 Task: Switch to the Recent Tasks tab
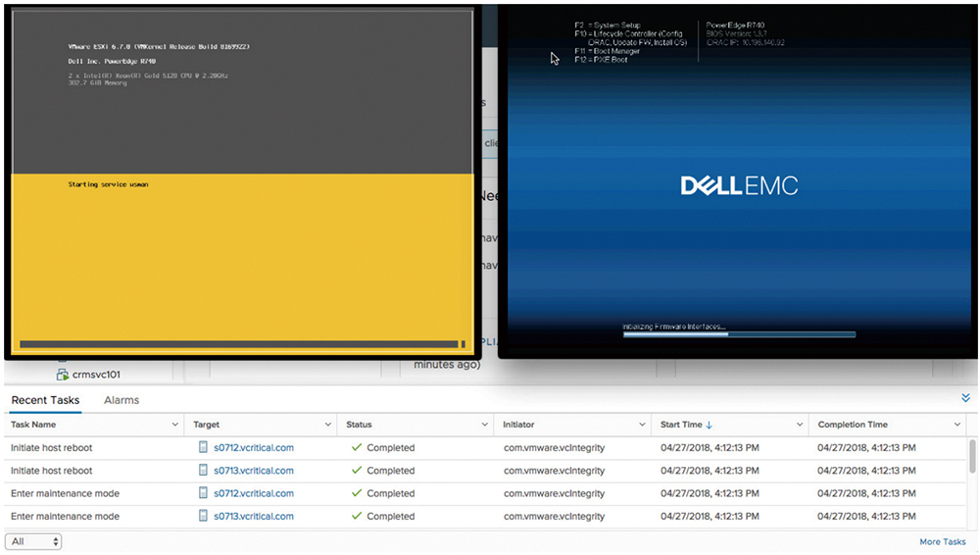[x=45, y=400]
